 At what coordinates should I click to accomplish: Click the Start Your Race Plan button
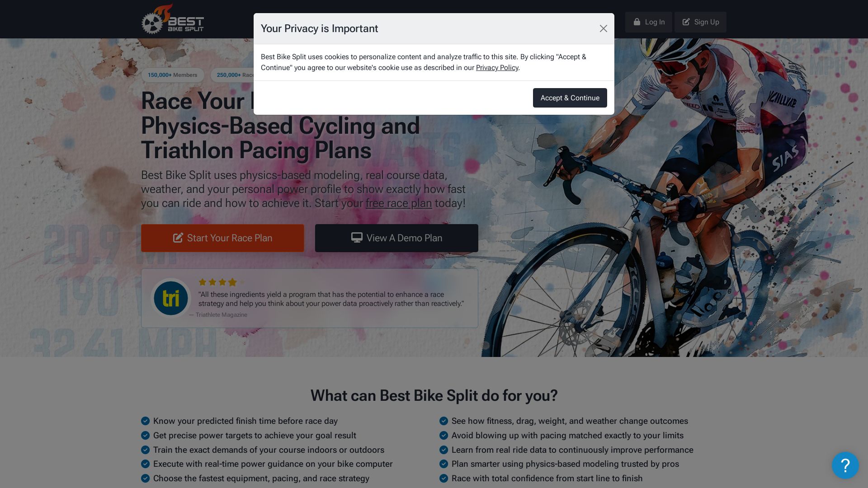coord(222,238)
